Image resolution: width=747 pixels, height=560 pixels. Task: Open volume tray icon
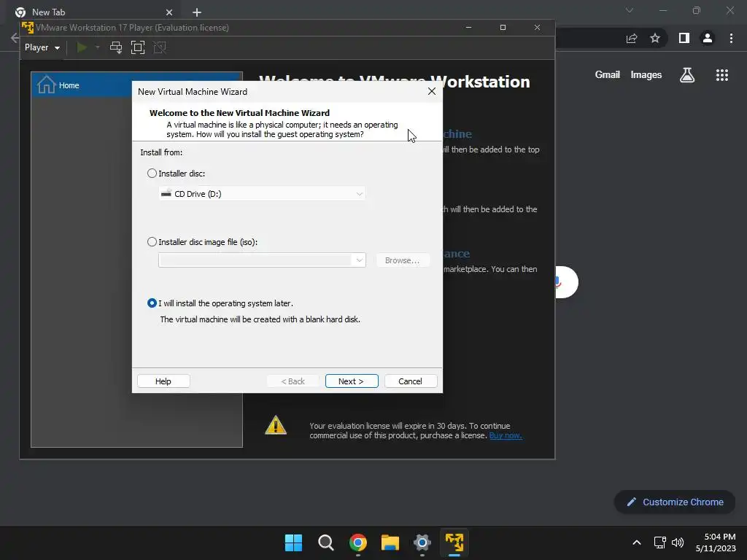(x=678, y=542)
